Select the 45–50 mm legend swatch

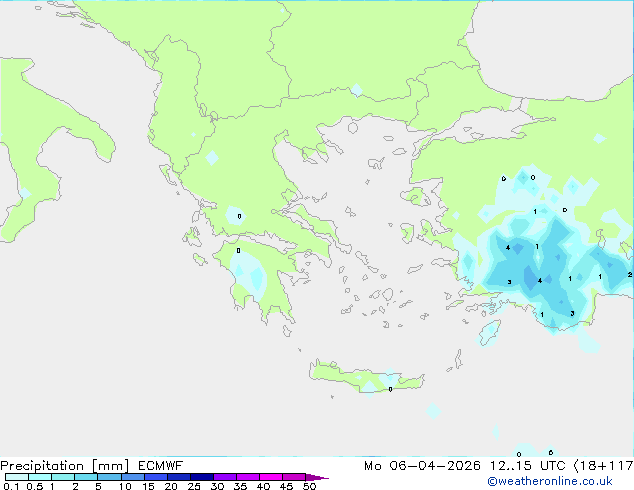(x=294, y=477)
